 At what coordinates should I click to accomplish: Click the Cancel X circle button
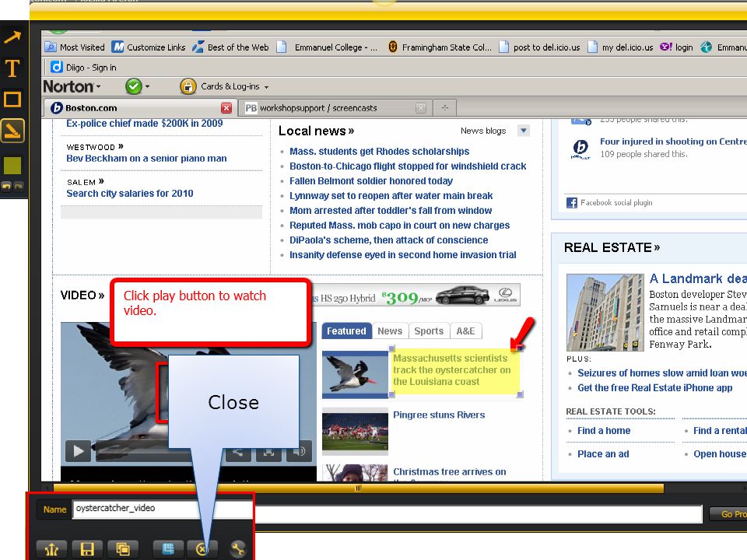pos(202,549)
